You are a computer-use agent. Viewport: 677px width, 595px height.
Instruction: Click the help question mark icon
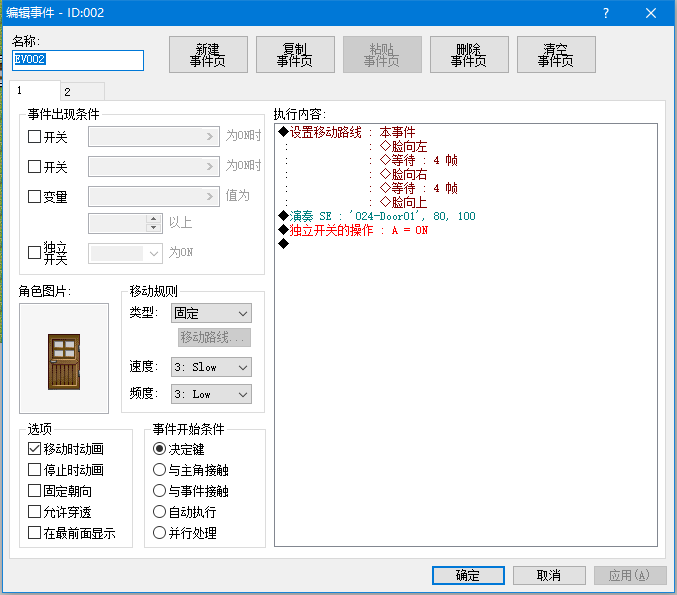click(606, 13)
